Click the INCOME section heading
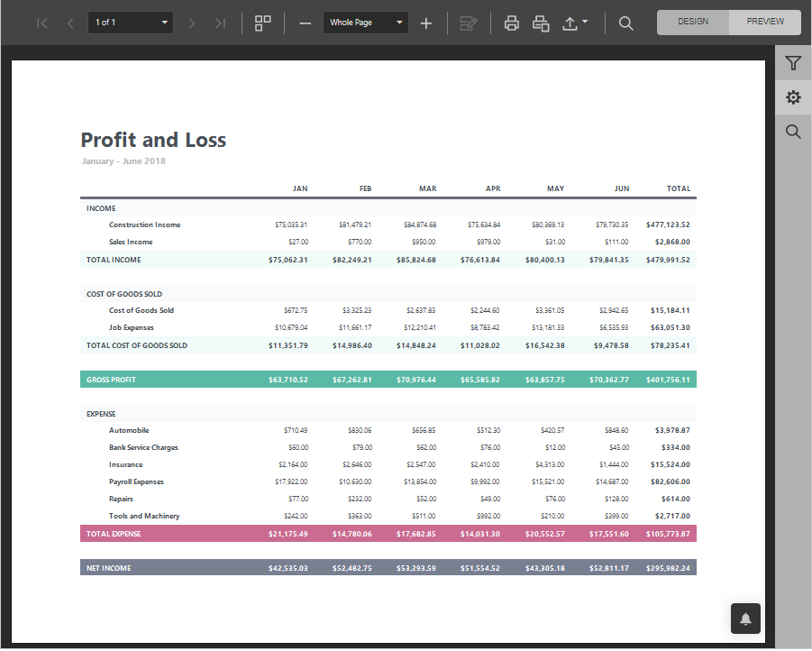812x651 pixels. point(101,208)
